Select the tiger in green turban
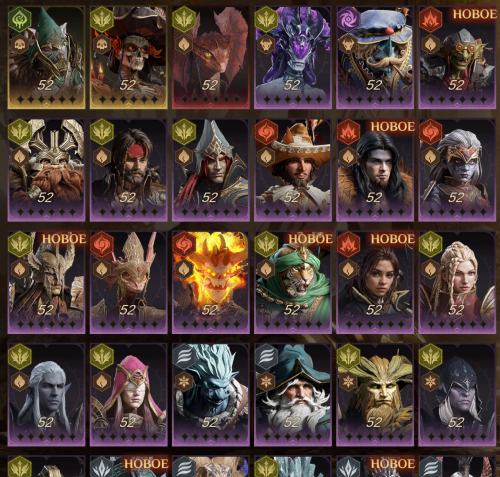Viewport: 500px width, 477px height. click(x=293, y=282)
